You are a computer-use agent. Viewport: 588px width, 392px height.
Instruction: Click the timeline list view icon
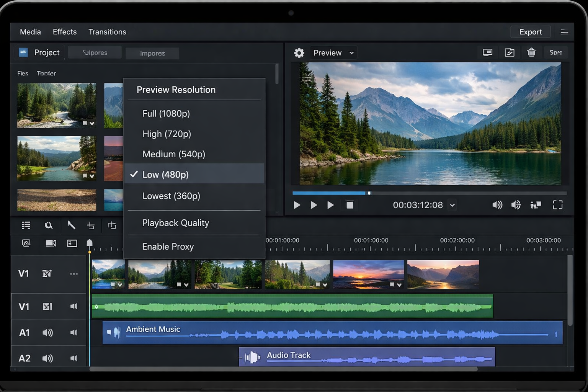26,225
